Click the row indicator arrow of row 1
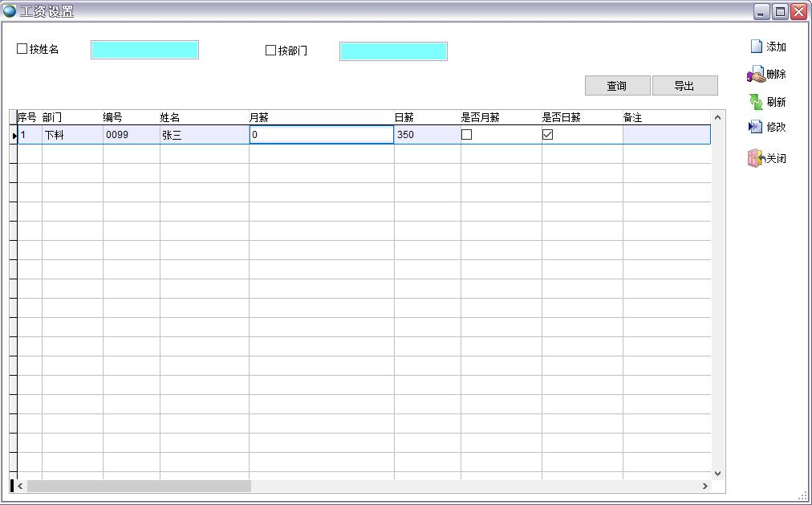 (14, 136)
